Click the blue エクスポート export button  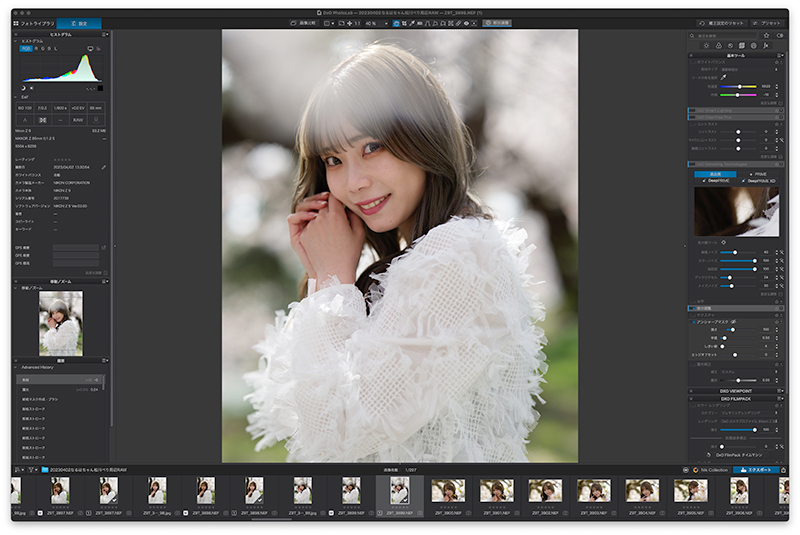tap(756, 470)
